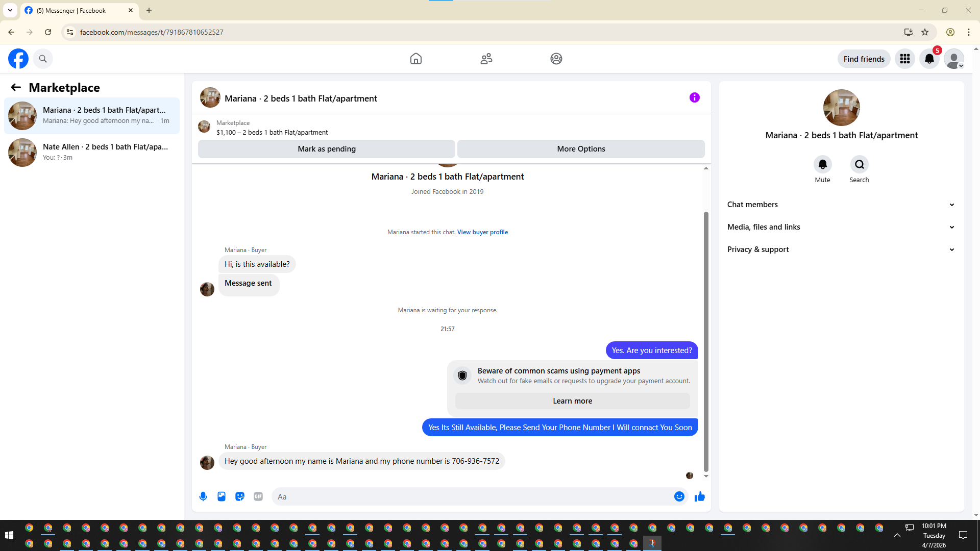
Task: Open the $1,100 listing title link
Action: point(272,132)
